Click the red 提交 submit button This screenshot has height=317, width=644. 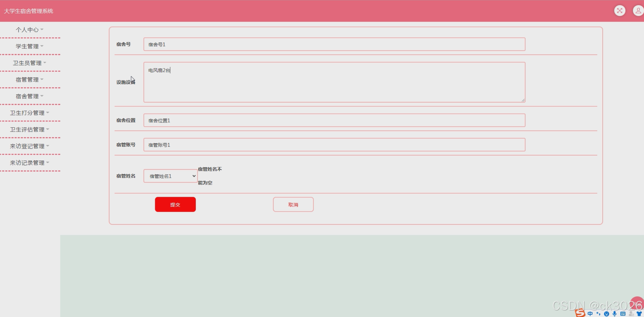click(x=175, y=204)
